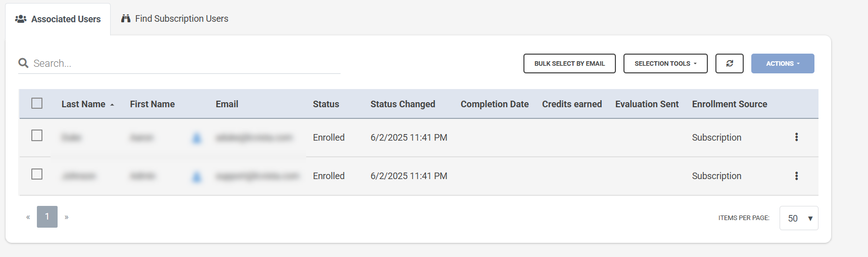Click Bulk Select By Email button
The image size is (868, 257).
[x=569, y=64]
